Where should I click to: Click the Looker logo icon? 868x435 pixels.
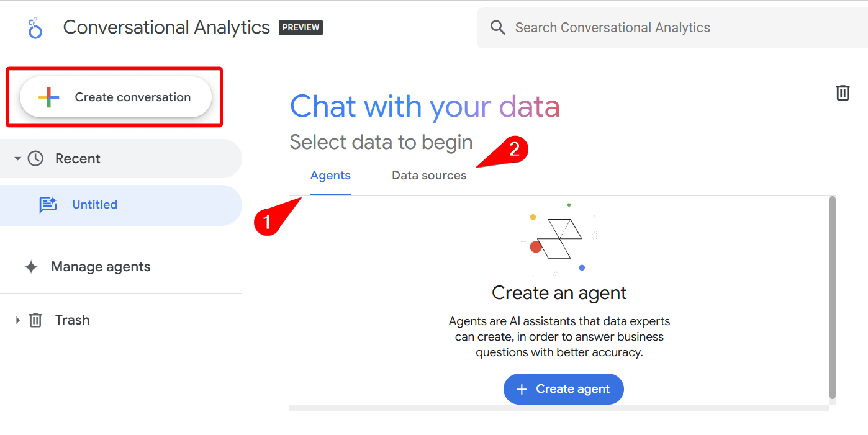[35, 28]
